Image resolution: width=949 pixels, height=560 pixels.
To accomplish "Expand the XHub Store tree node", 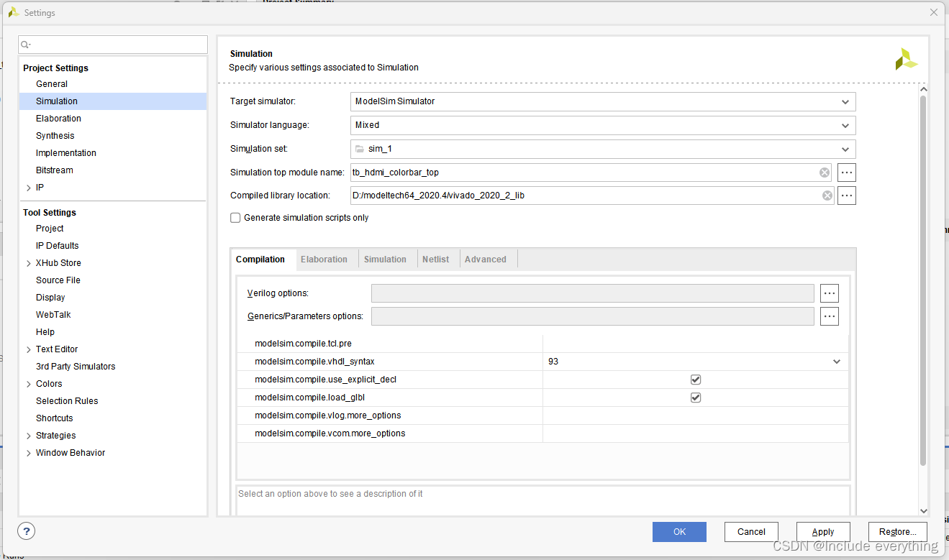I will tap(28, 263).
